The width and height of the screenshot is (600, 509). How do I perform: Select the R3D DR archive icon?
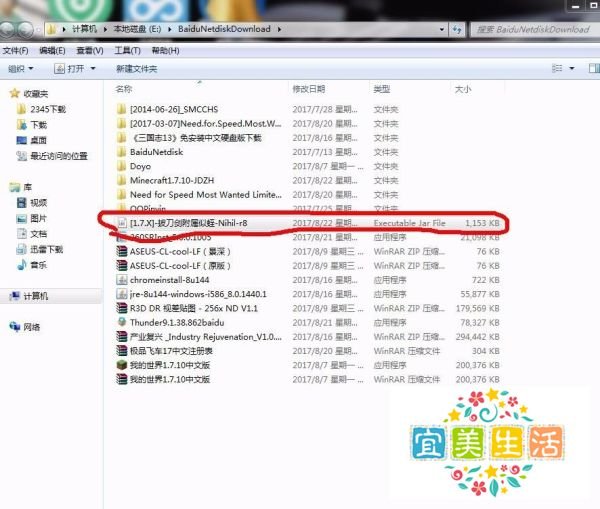122,308
